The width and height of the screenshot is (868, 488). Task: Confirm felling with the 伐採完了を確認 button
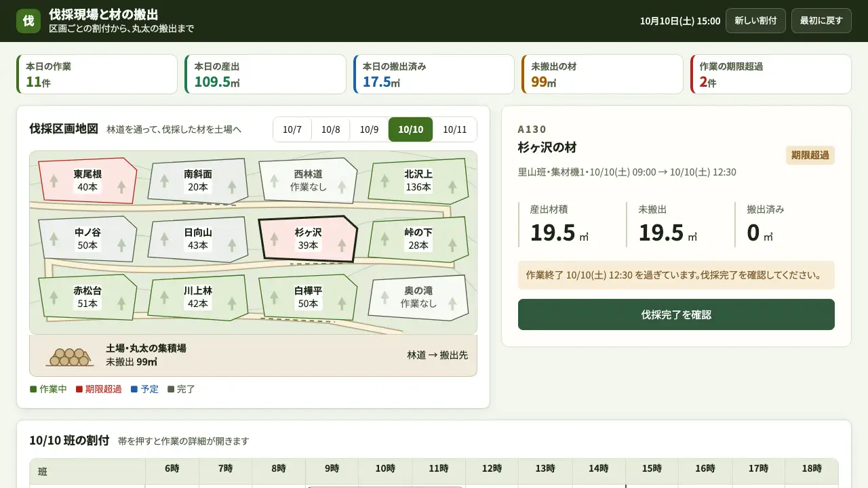(676, 314)
